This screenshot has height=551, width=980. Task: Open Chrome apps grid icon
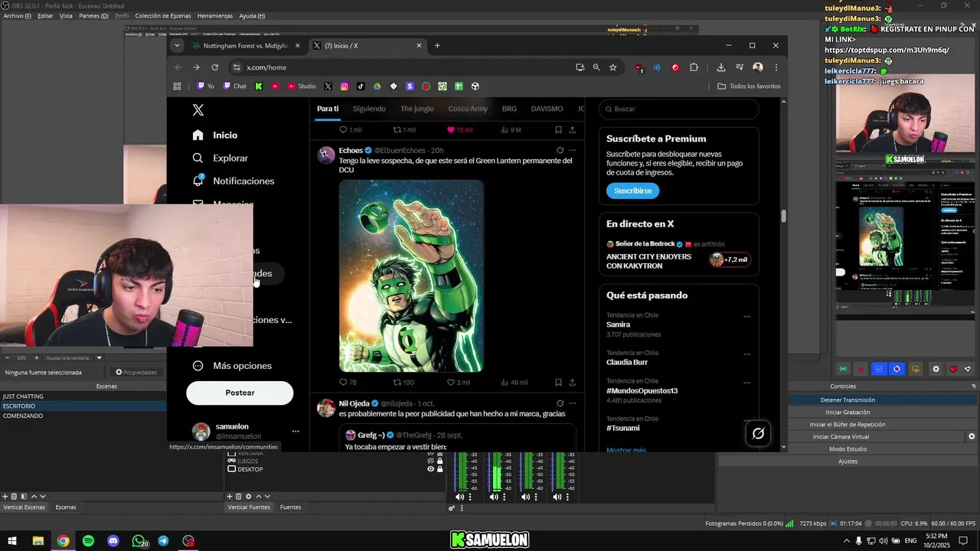pos(177,86)
